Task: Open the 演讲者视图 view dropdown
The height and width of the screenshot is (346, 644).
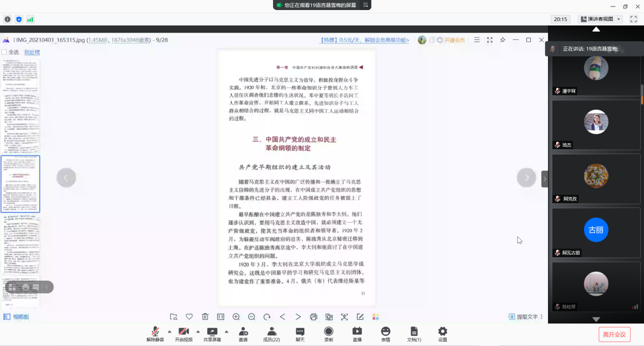Action: coord(600,19)
